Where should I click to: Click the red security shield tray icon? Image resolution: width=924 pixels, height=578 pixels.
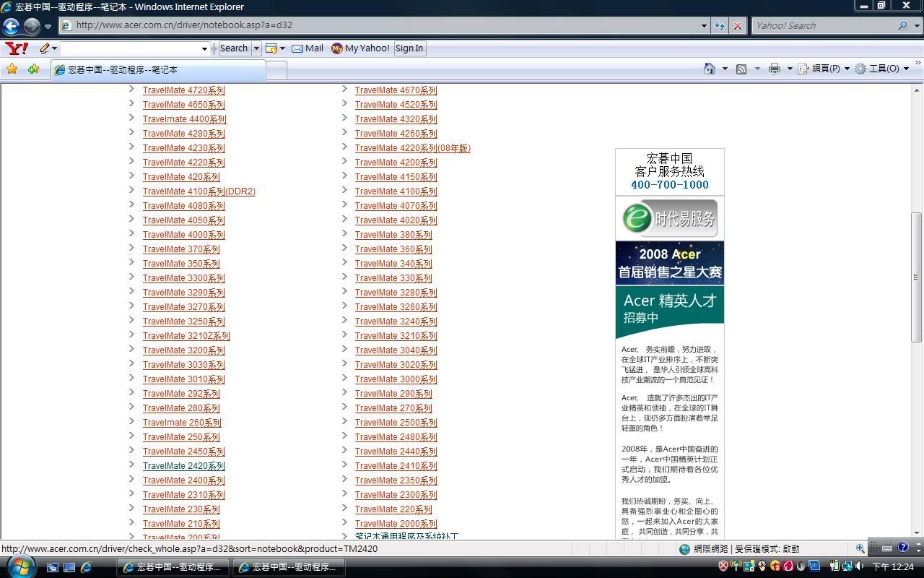[723, 566]
